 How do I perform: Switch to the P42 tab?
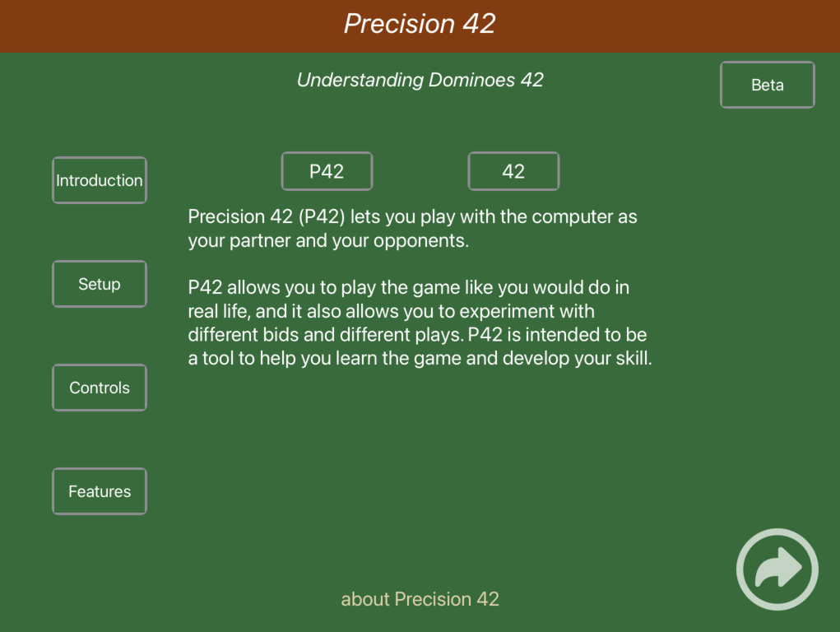(x=327, y=171)
